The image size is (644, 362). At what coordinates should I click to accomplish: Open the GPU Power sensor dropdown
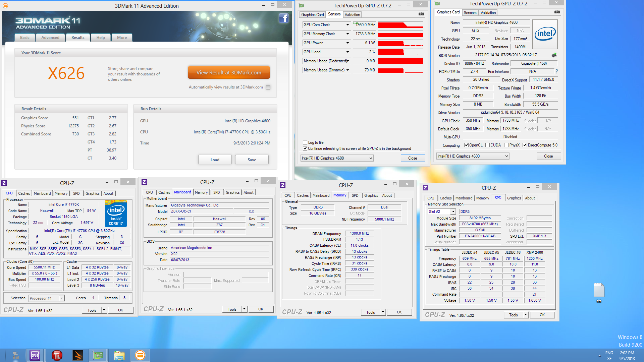[347, 43]
